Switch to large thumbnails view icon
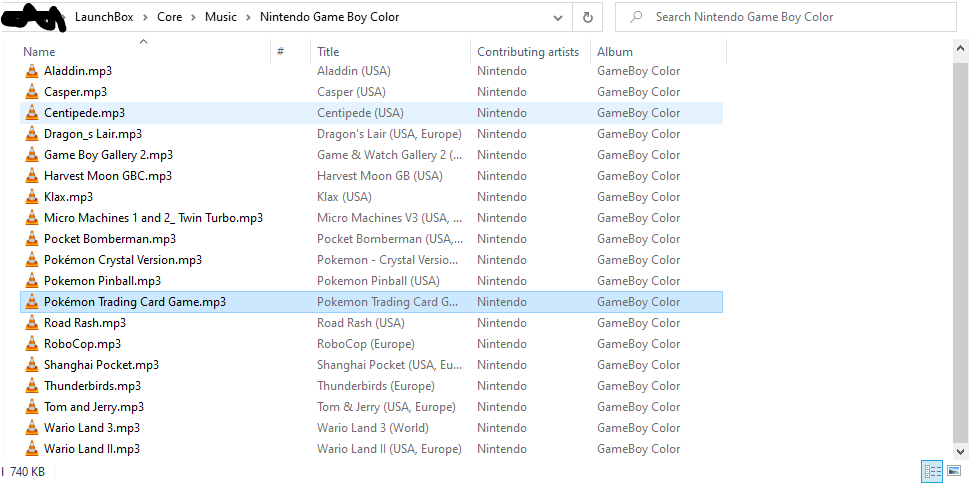This screenshot has height=484, width=970. [x=953, y=472]
